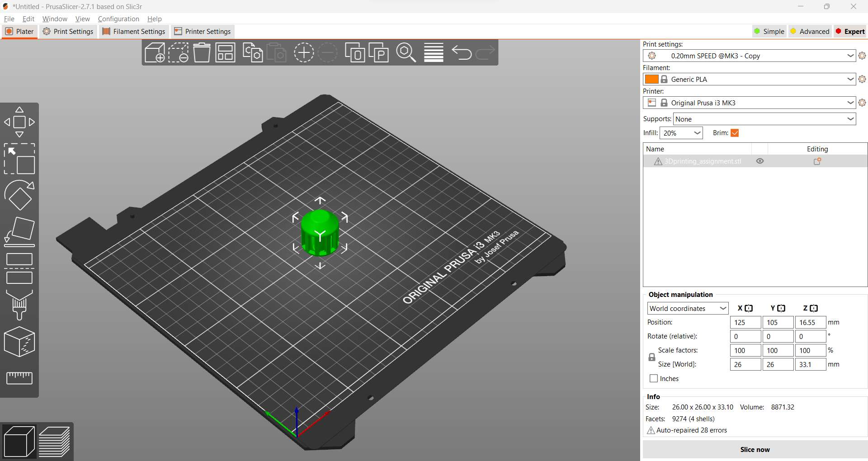
Task: Switch to Expert mode
Action: (x=850, y=31)
